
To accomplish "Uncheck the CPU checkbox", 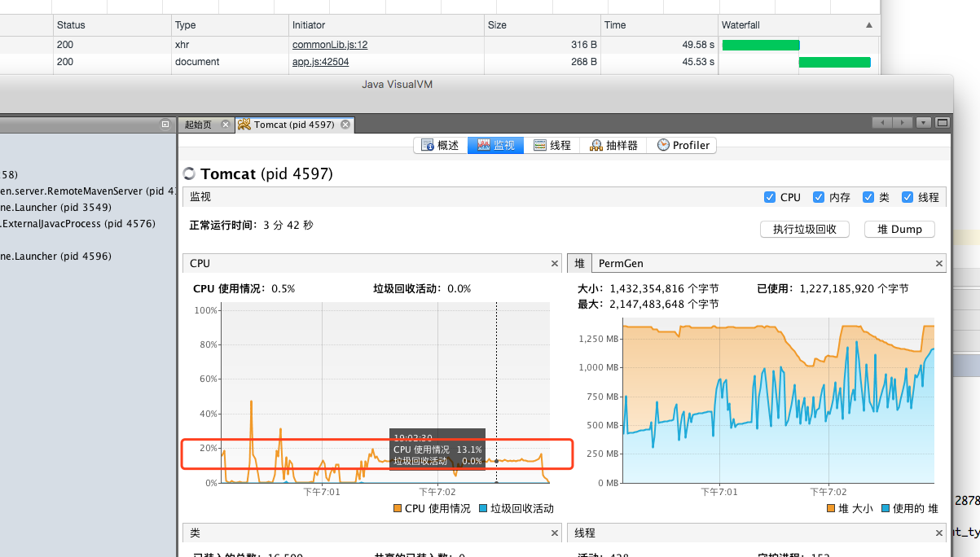I will 770,197.
